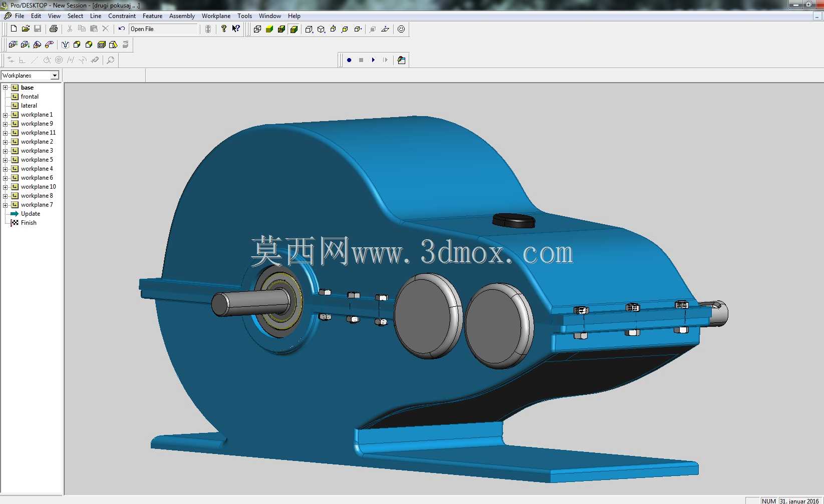Screen dimensions: 824x504
Task: Click the smiley face toolbar icon
Action: tap(401, 29)
